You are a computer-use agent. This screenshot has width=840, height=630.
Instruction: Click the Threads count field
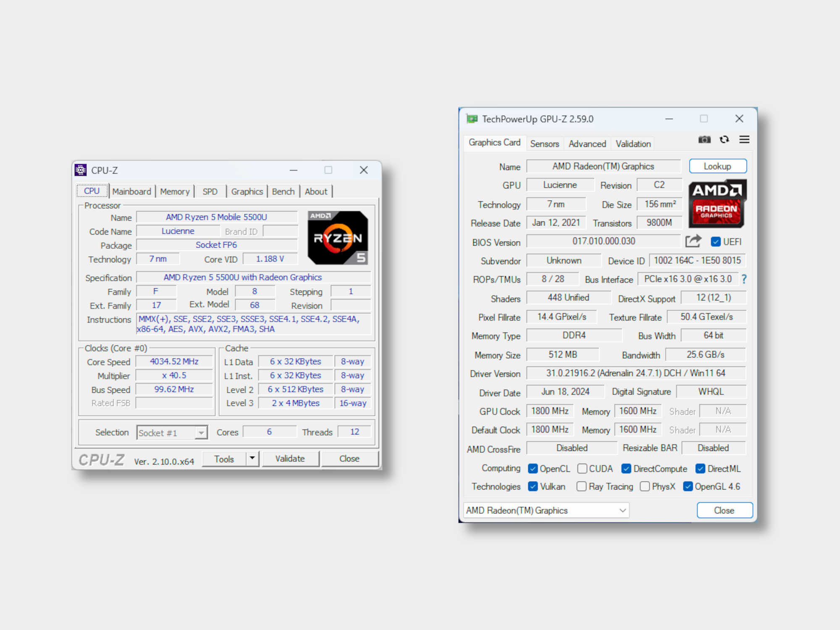pos(354,432)
